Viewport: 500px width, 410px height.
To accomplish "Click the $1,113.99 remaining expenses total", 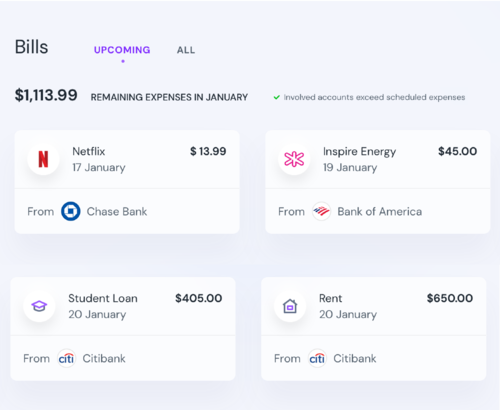I will click(46, 95).
